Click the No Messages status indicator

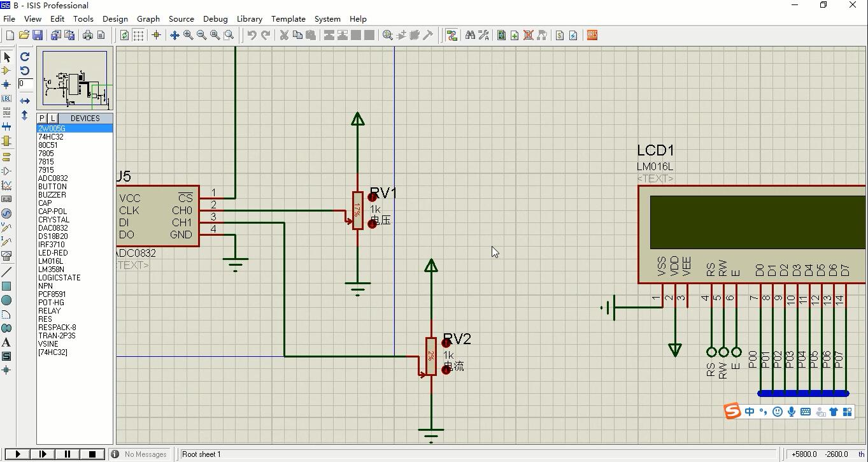point(139,454)
